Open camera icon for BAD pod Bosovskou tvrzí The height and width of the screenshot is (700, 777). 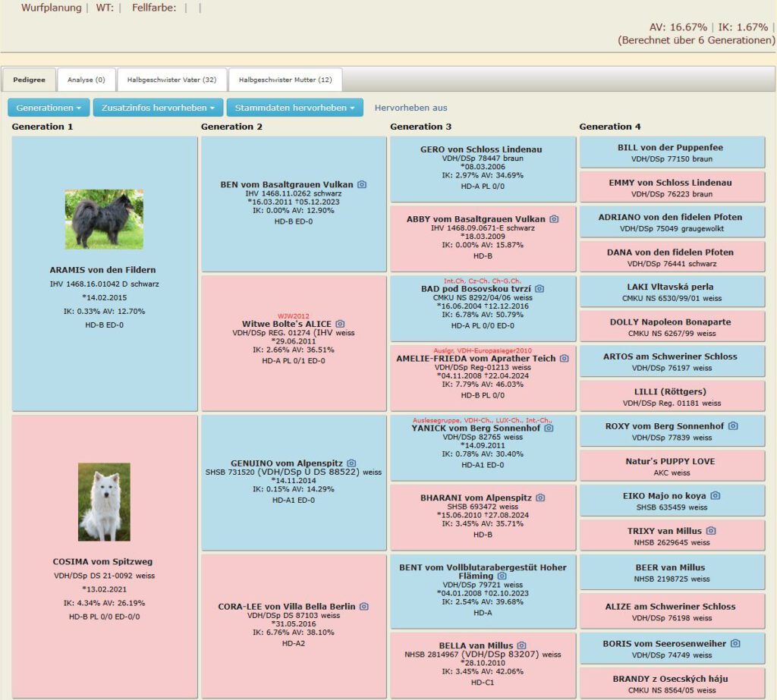539,289
